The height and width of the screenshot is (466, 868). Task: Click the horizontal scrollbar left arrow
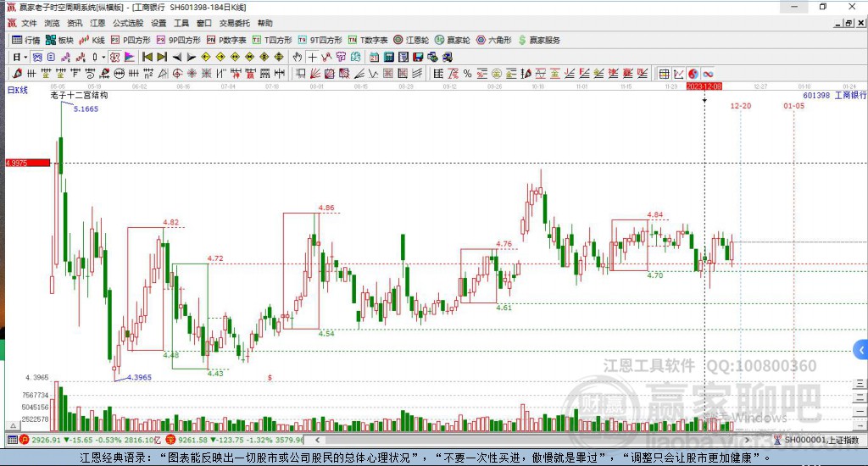[x=317, y=440]
